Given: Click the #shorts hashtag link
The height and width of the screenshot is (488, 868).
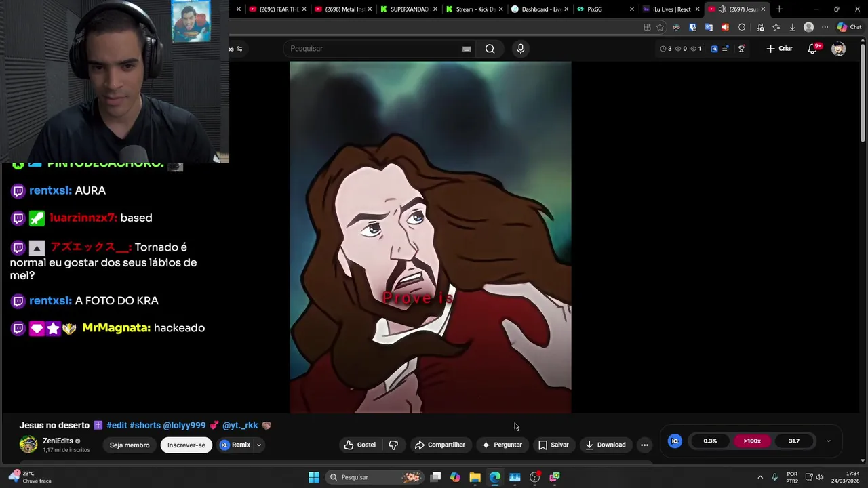Looking at the screenshot, I should coord(145,425).
